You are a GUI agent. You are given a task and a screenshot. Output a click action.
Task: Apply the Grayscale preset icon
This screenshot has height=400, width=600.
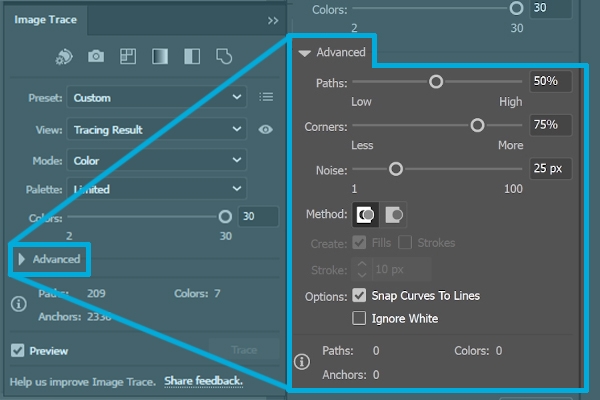160,57
